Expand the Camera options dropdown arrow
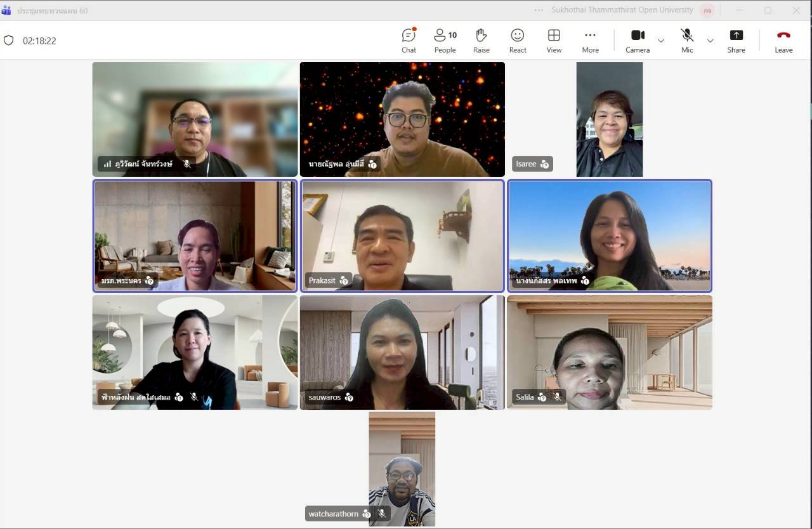The image size is (812, 529). tap(661, 41)
